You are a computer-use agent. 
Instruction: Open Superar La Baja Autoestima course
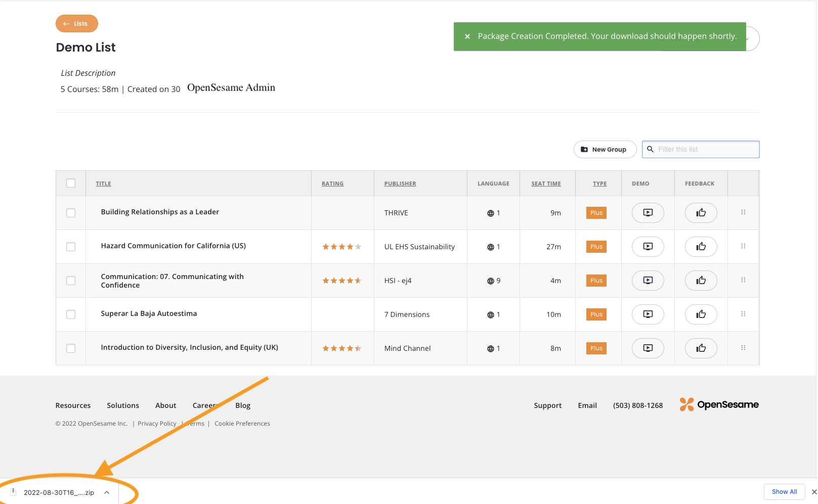point(149,313)
